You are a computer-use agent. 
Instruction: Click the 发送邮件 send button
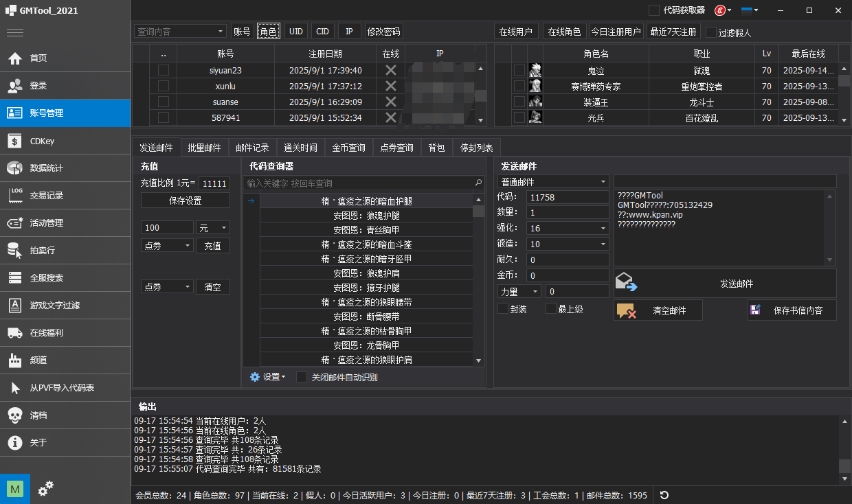(725, 284)
